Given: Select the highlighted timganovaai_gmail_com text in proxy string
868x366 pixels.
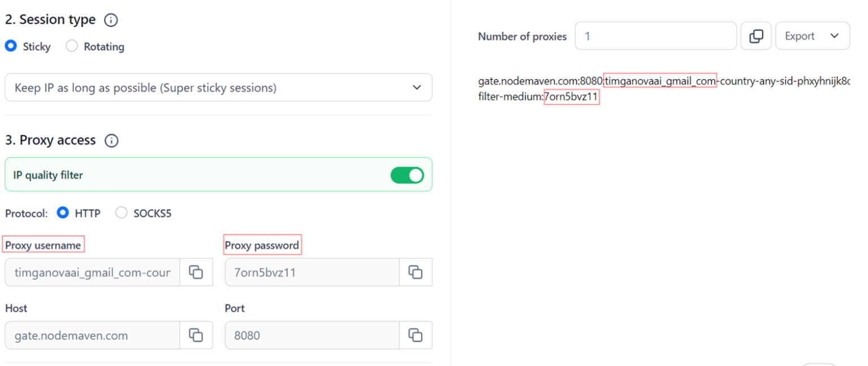Looking at the screenshot, I should 660,81.
